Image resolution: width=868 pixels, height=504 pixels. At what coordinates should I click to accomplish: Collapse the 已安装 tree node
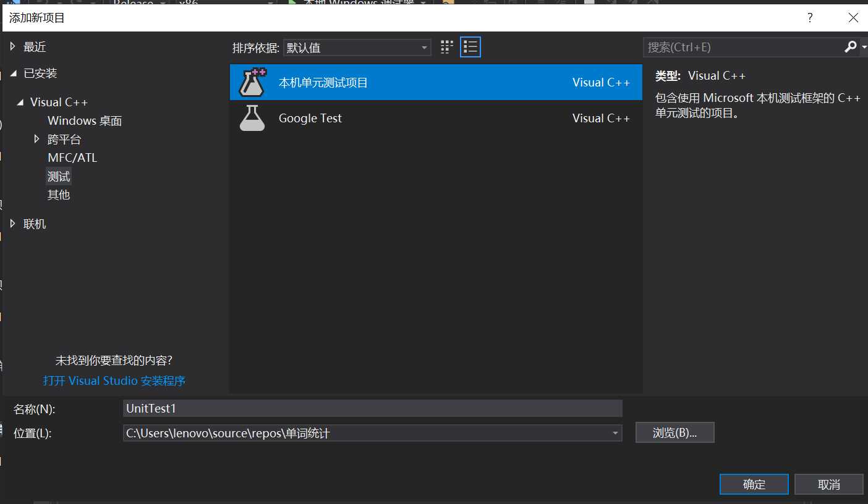[14, 73]
